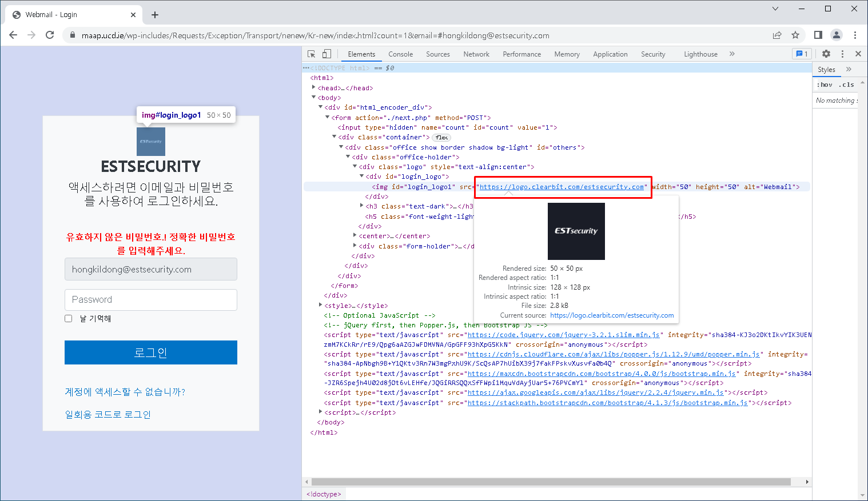Click the horizontal scrollbar in Elements panel
The height and width of the screenshot is (501, 868).
(551, 482)
